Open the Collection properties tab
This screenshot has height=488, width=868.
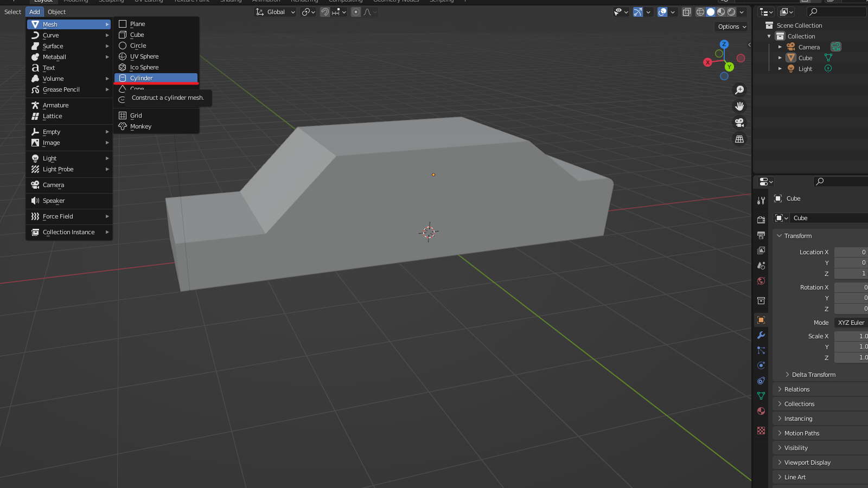click(761, 300)
